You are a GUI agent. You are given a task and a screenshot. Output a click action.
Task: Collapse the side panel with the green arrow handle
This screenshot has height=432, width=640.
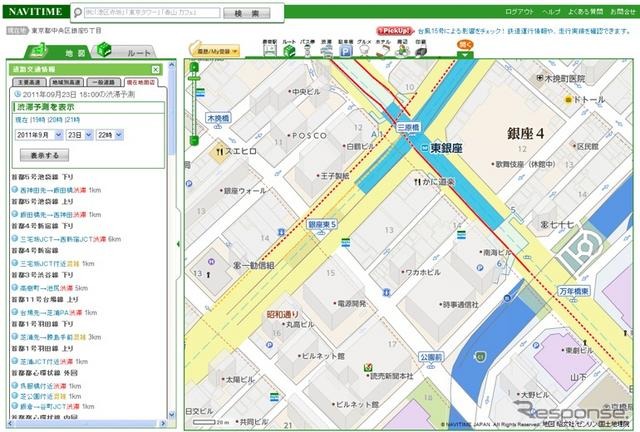click(x=179, y=244)
